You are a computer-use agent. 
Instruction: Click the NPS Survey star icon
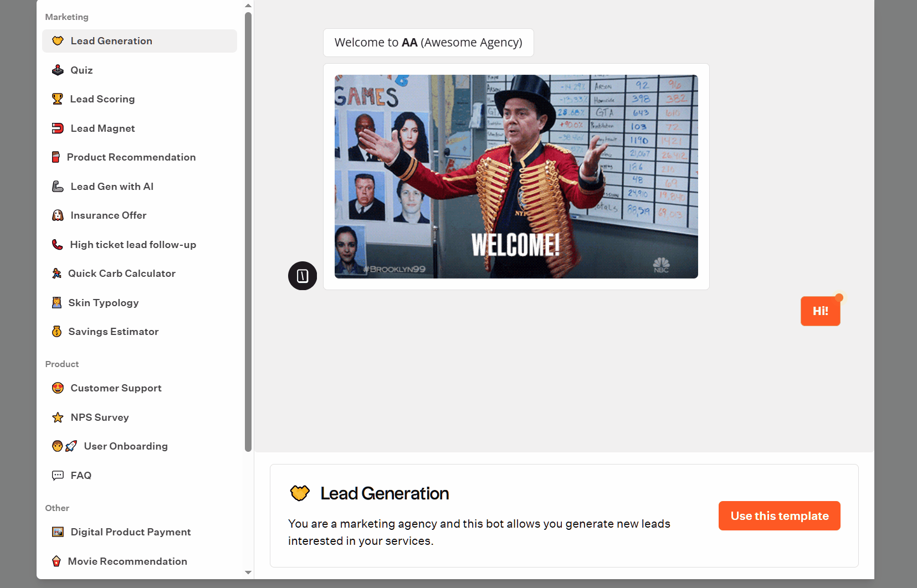(x=58, y=417)
